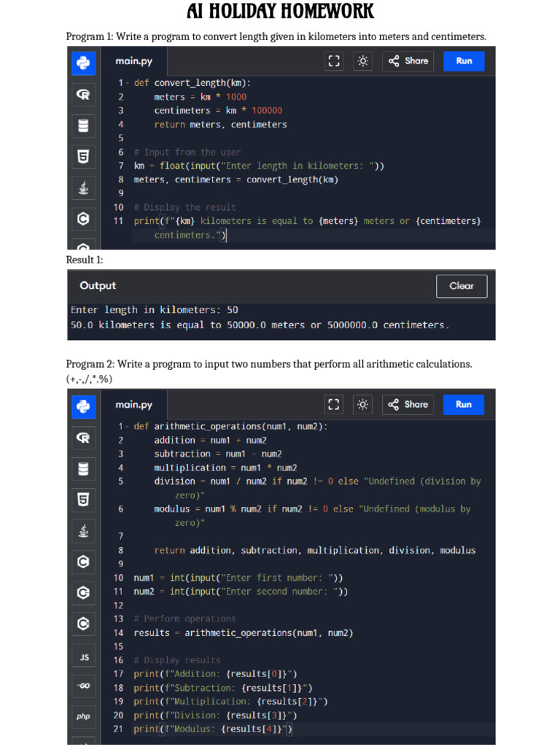Toggle light theme sun icon in Program 1 editor

click(363, 61)
